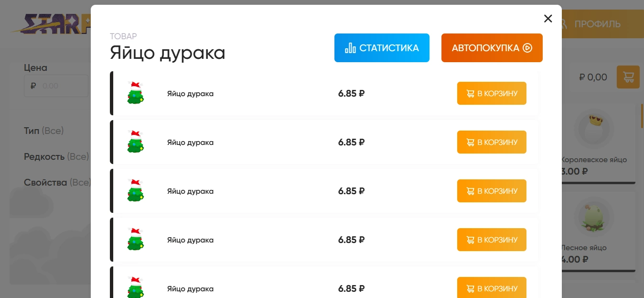Open the shopping cart icon beside ₽ 0,00

pyautogui.click(x=628, y=77)
